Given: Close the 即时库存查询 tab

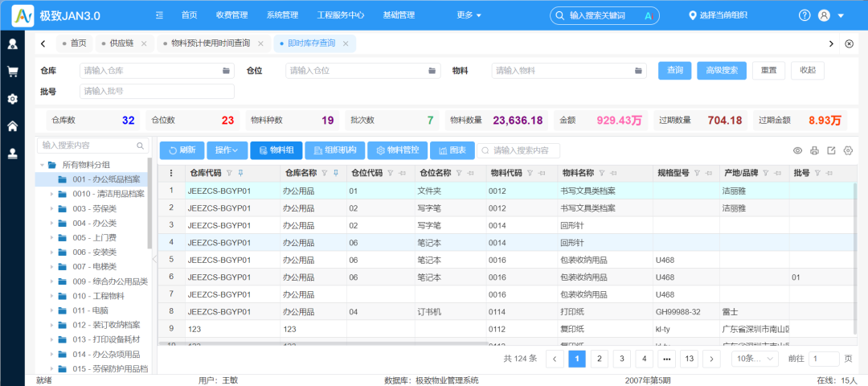Looking at the screenshot, I should pos(346,43).
